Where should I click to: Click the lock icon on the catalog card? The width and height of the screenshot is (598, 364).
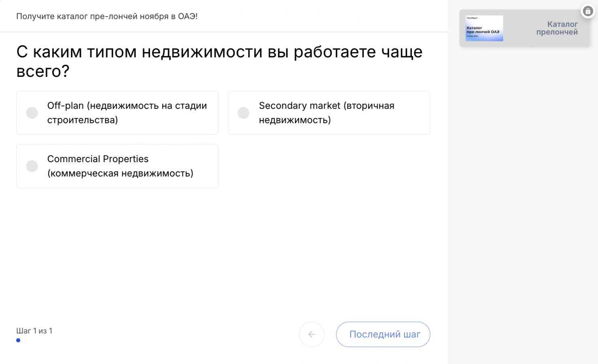tap(587, 11)
